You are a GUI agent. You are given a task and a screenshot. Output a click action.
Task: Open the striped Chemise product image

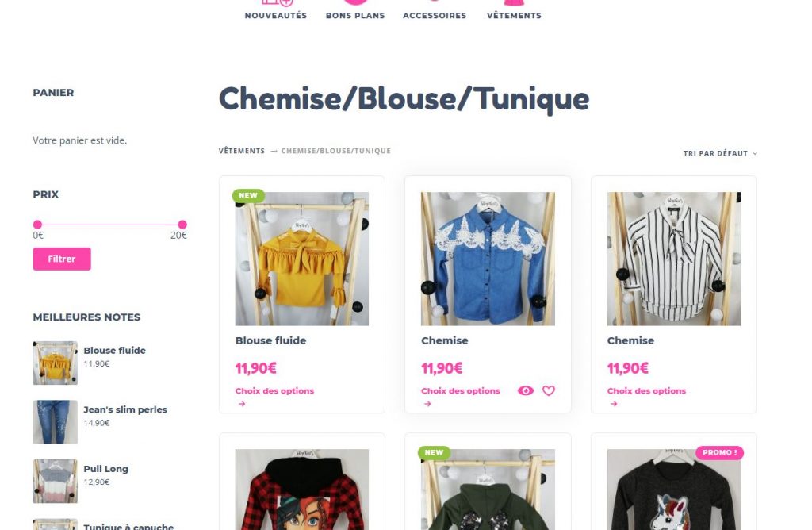[x=674, y=259]
